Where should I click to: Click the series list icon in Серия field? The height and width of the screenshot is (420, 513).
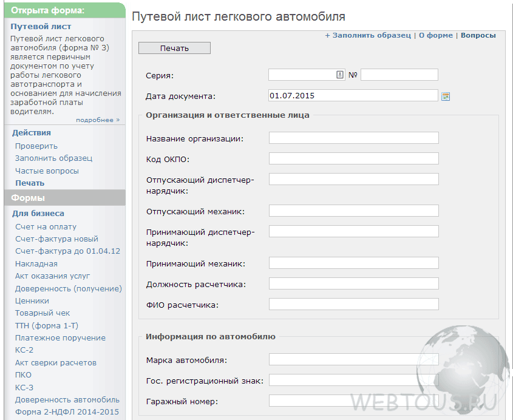(x=340, y=75)
